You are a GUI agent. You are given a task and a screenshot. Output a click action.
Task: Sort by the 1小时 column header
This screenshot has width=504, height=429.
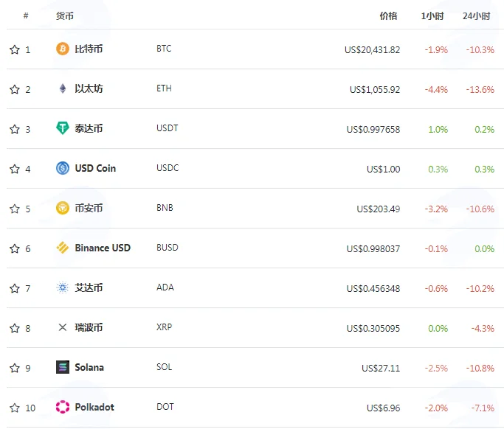(432, 15)
